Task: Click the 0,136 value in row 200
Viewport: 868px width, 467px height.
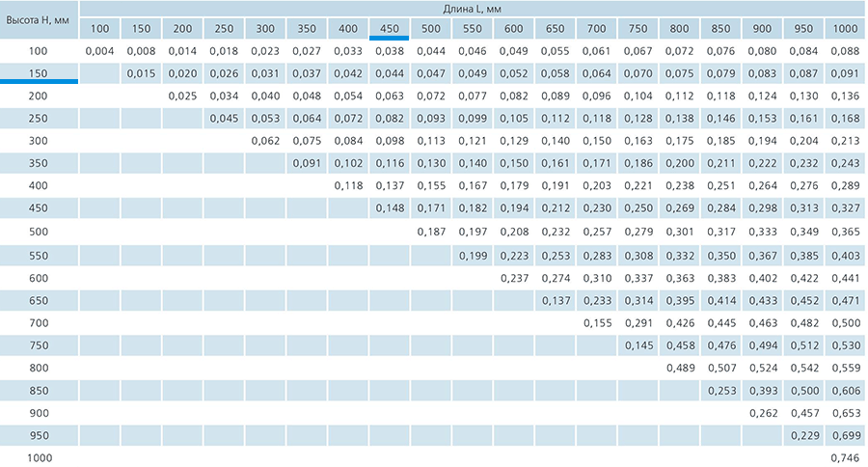Action: tap(845, 96)
